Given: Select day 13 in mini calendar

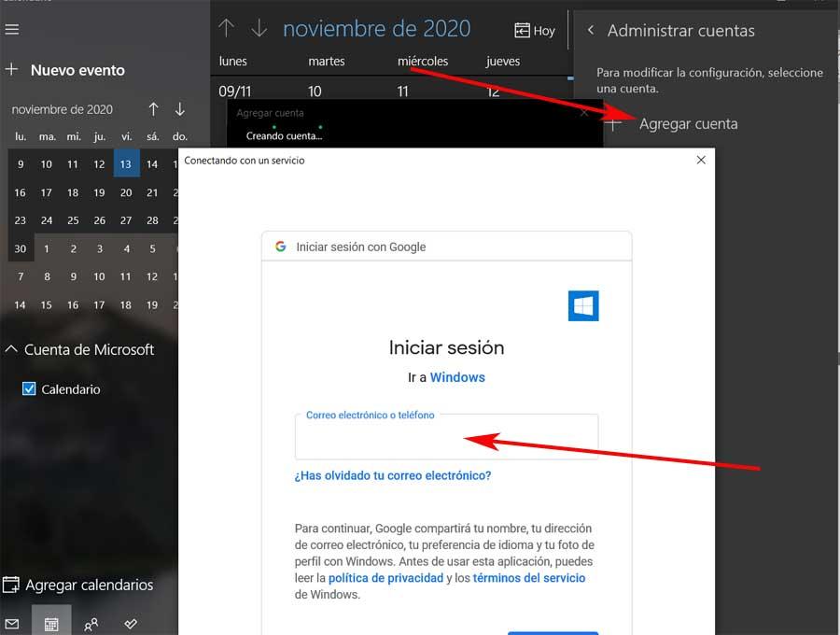Looking at the screenshot, I should click(126, 164).
